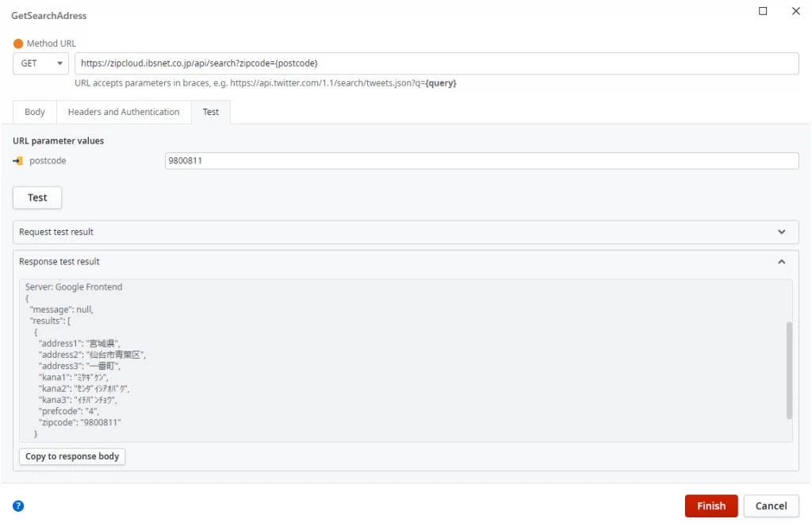
Task: Click the "kana1" response line
Action: pyautogui.click(x=73, y=377)
